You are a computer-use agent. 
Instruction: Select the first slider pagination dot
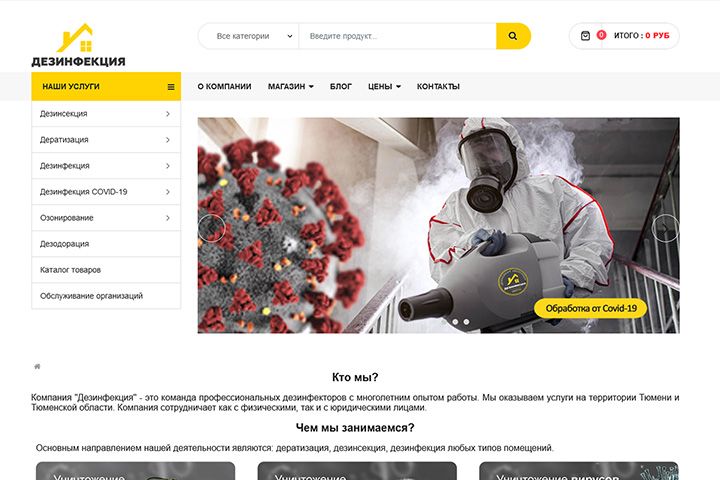tap(455, 322)
